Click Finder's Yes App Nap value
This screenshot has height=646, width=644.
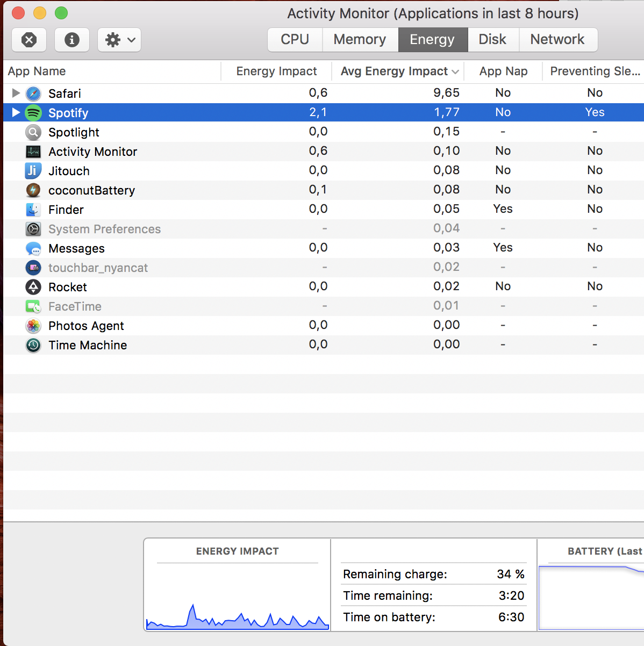tap(503, 209)
